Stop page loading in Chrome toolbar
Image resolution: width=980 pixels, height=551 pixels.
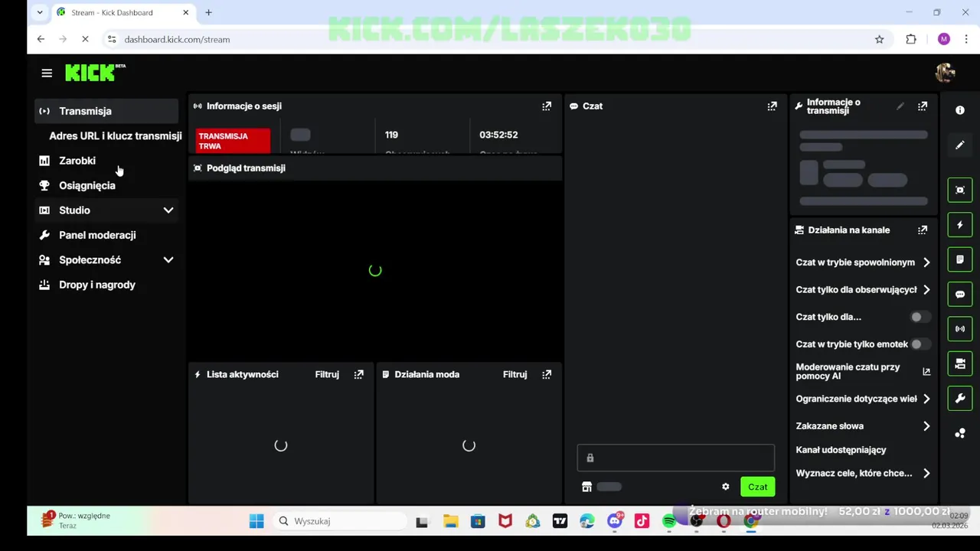86,39
